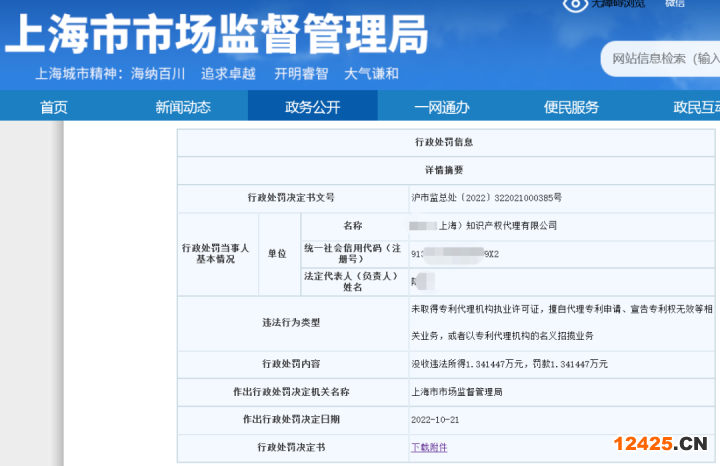The width and height of the screenshot is (720, 466).
Task: Click the 行政处罚信息 table header
Action: 444,142
